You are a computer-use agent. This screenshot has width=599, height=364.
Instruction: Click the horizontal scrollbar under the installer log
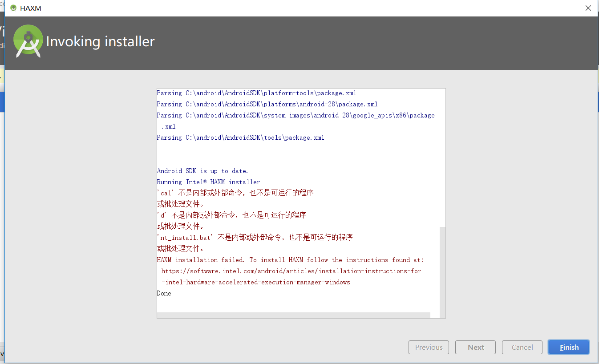click(x=294, y=315)
